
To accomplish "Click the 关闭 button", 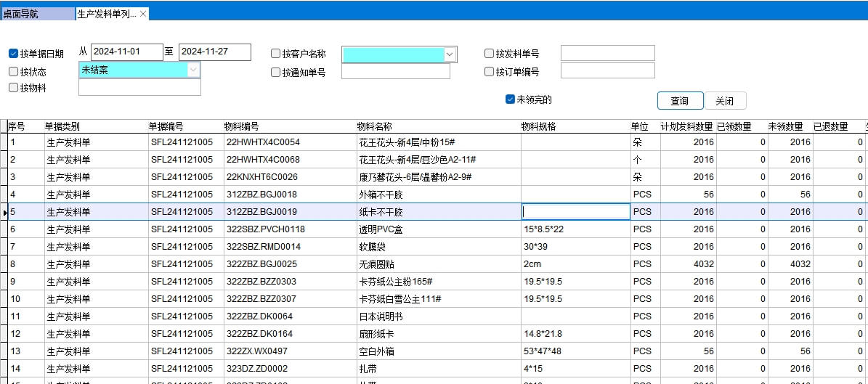I will (x=723, y=101).
